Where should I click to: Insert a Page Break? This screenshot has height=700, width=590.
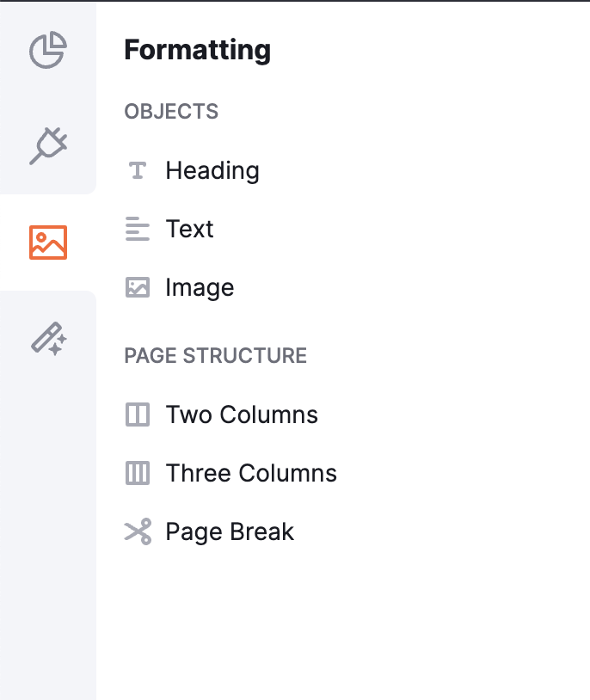click(230, 531)
